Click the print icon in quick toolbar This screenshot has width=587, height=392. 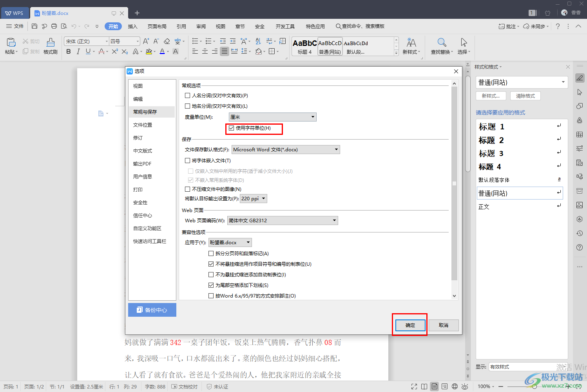click(54, 26)
